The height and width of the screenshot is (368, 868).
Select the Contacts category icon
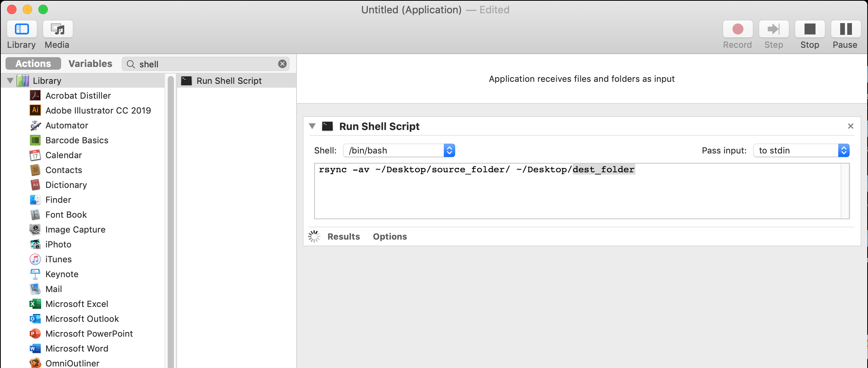click(x=35, y=170)
